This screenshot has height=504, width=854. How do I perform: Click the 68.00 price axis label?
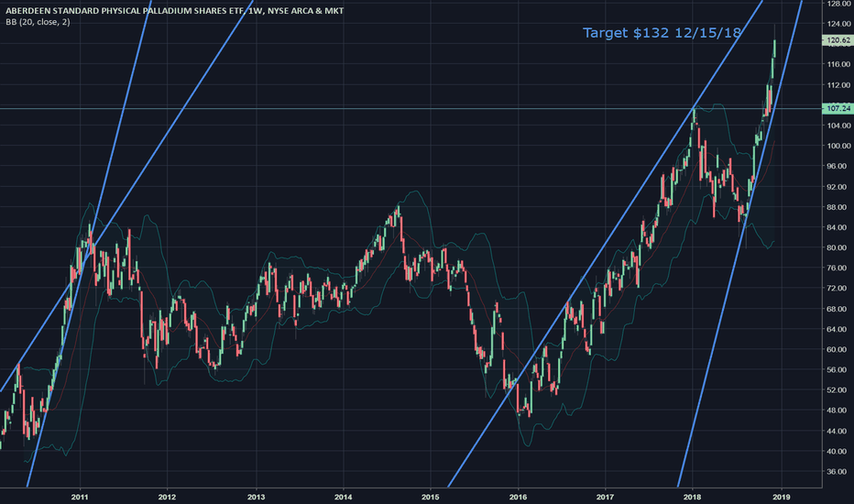[x=838, y=309]
